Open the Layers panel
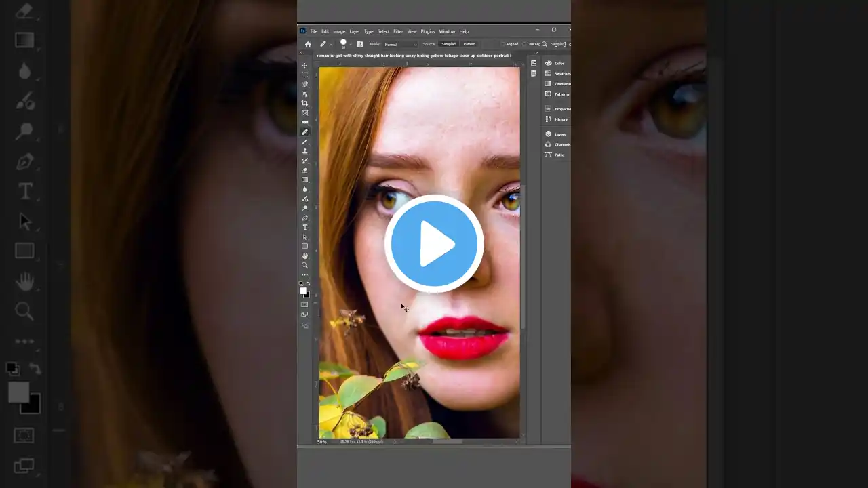This screenshot has height=488, width=868. coord(559,134)
